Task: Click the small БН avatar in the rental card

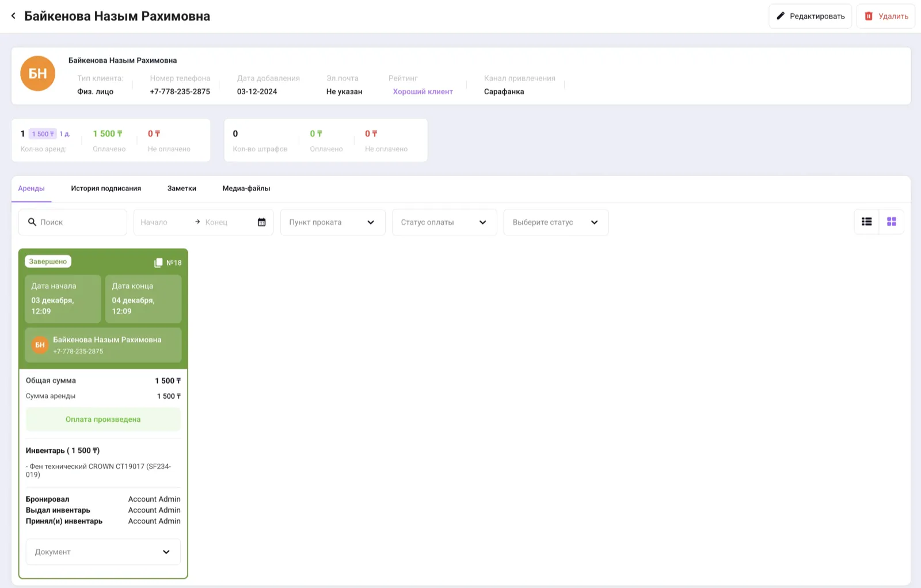Action: click(x=40, y=345)
